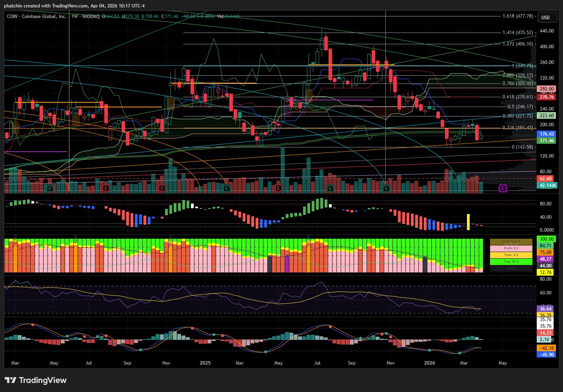This screenshot has width=563, height=392.
Task: Click the 0.786 (305.42) Fibonacci label
Action: [518, 83]
